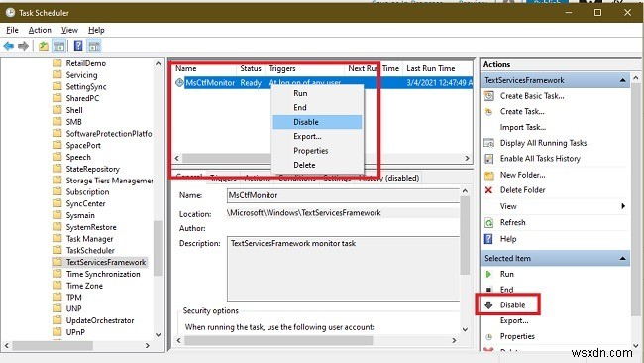
Task: Click the UPnP folder icon
Action: [57, 331]
